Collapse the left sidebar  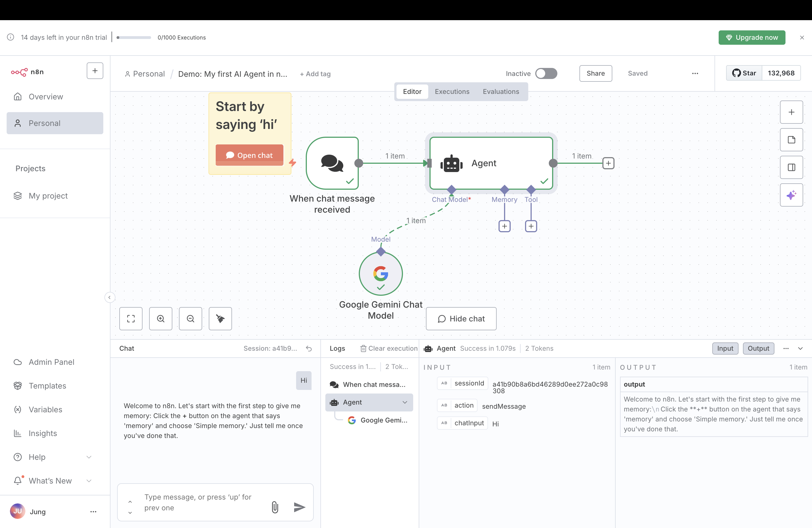click(x=110, y=297)
